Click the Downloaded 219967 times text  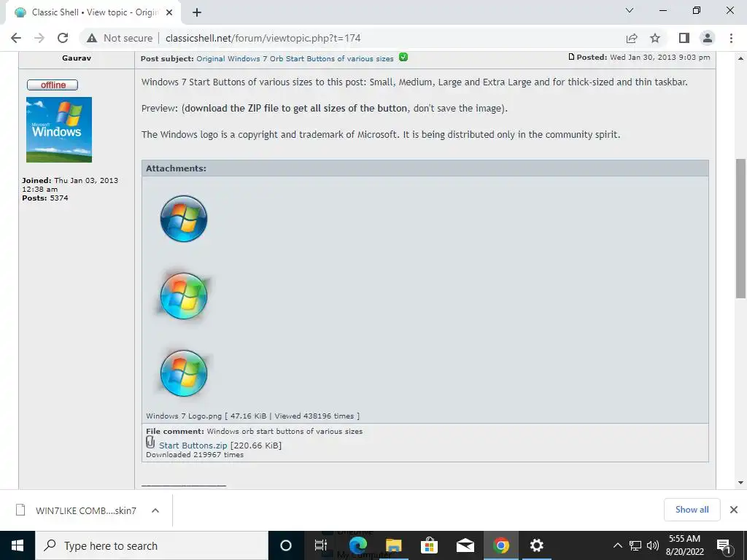(195, 455)
